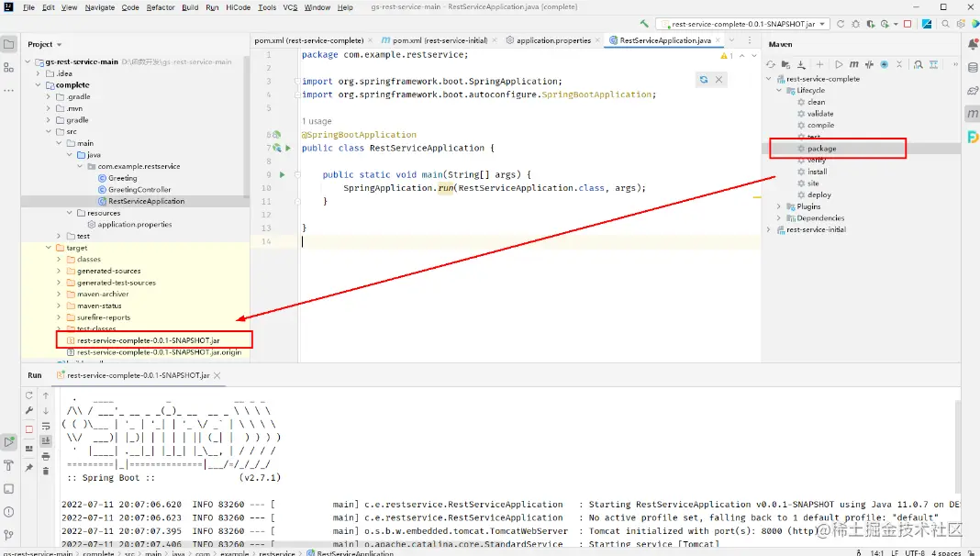980x556 pixels.
Task: Collapse Lifecycle node in Maven panel
Action: 779,91
